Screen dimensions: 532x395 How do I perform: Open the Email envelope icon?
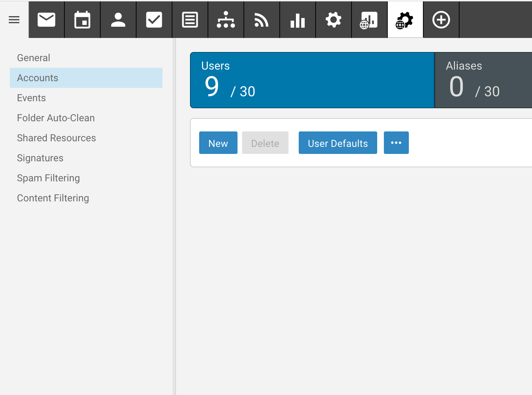[46, 20]
